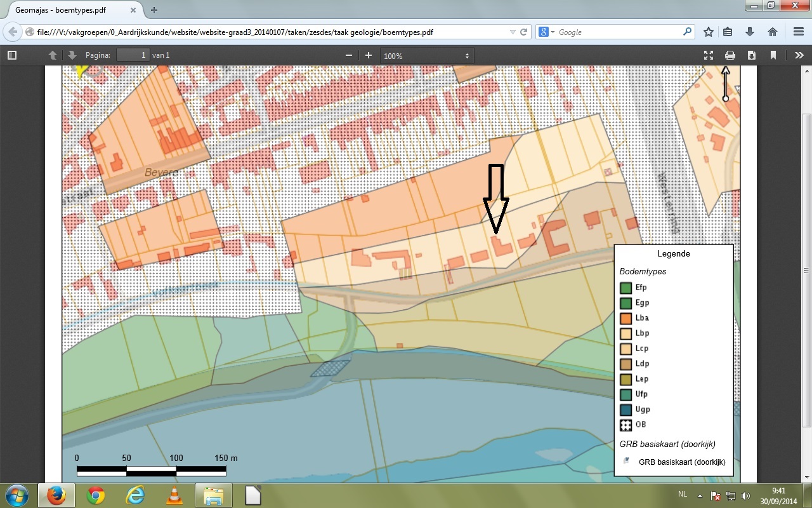Open the address bar history dropdown
Viewport: 812px width, 508px height.
[513, 32]
